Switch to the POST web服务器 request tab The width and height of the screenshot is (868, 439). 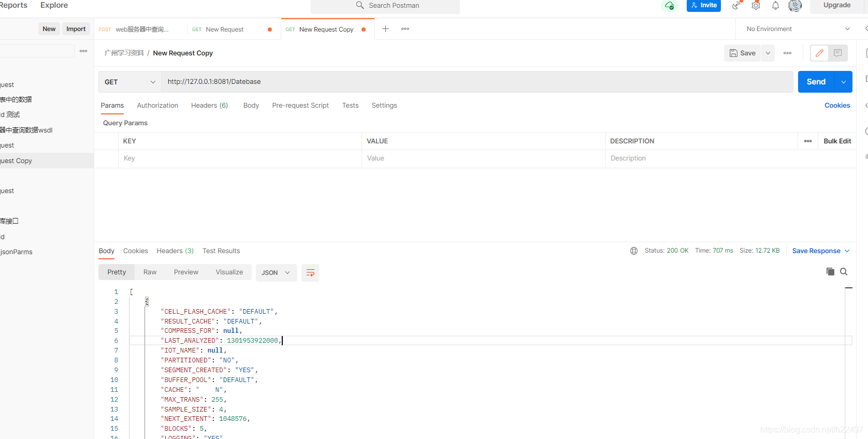(x=140, y=30)
